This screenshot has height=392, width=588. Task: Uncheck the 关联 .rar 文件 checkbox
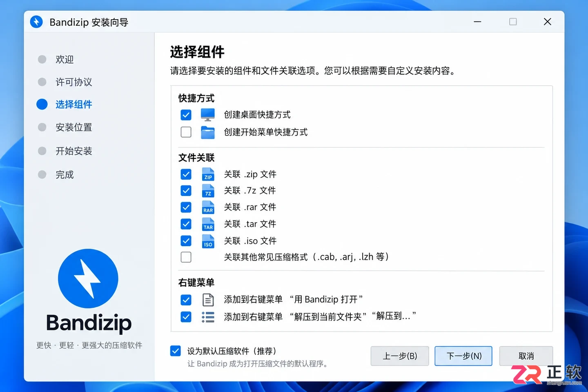tap(186, 207)
